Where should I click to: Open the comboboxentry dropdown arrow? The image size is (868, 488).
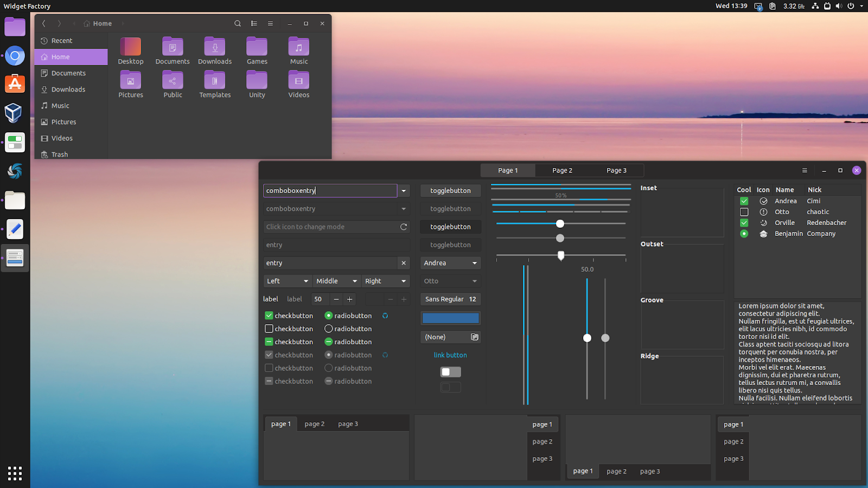[404, 190]
